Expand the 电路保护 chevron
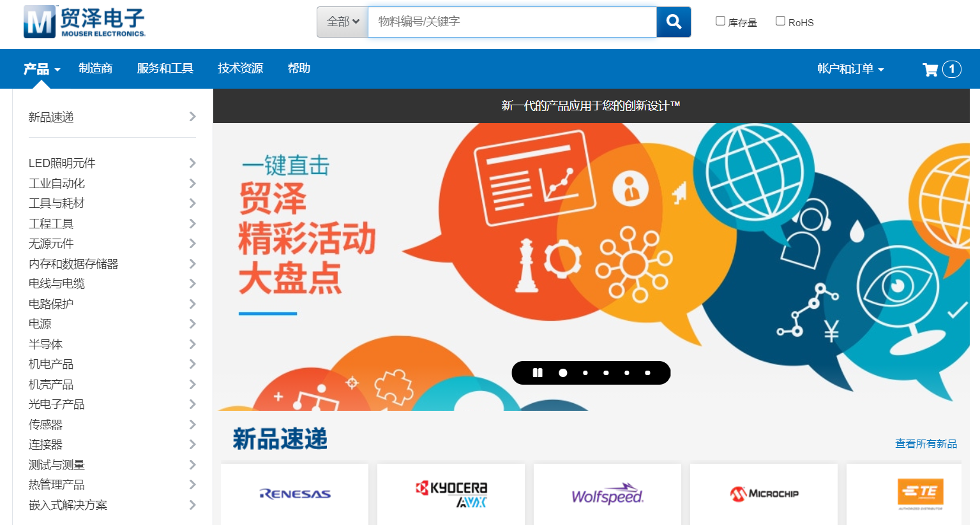 pyautogui.click(x=192, y=304)
